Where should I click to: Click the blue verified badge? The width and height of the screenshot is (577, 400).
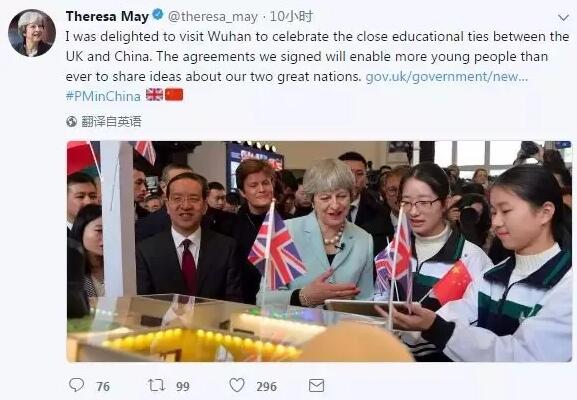pyautogui.click(x=158, y=15)
